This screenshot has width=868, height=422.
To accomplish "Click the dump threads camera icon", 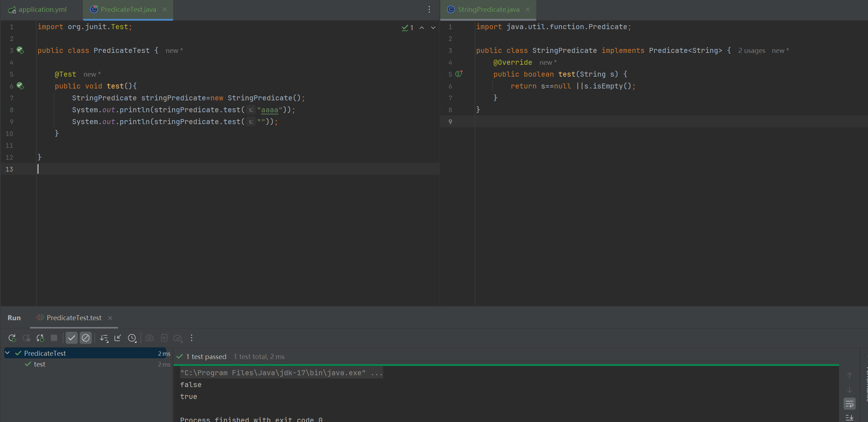I will tap(149, 338).
